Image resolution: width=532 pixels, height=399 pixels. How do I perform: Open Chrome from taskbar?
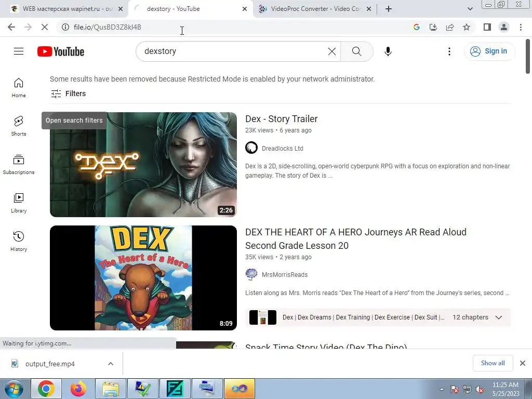[x=46, y=389]
